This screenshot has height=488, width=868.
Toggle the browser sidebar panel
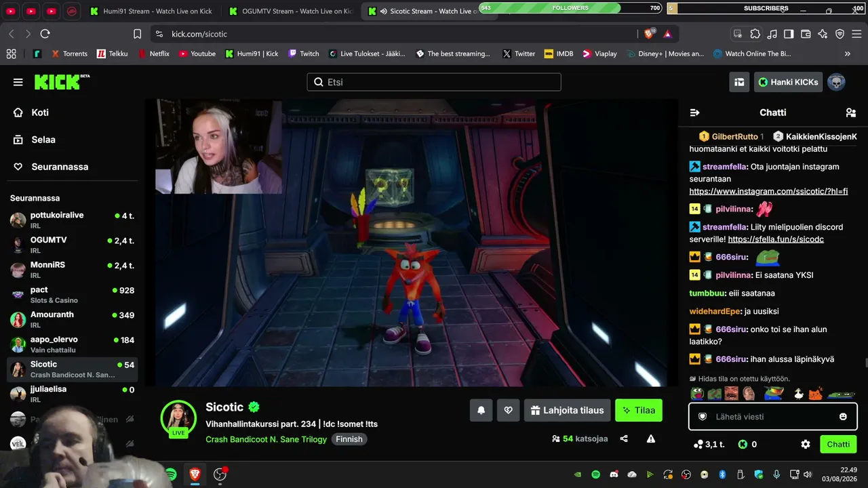pyautogui.click(x=789, y=34)
